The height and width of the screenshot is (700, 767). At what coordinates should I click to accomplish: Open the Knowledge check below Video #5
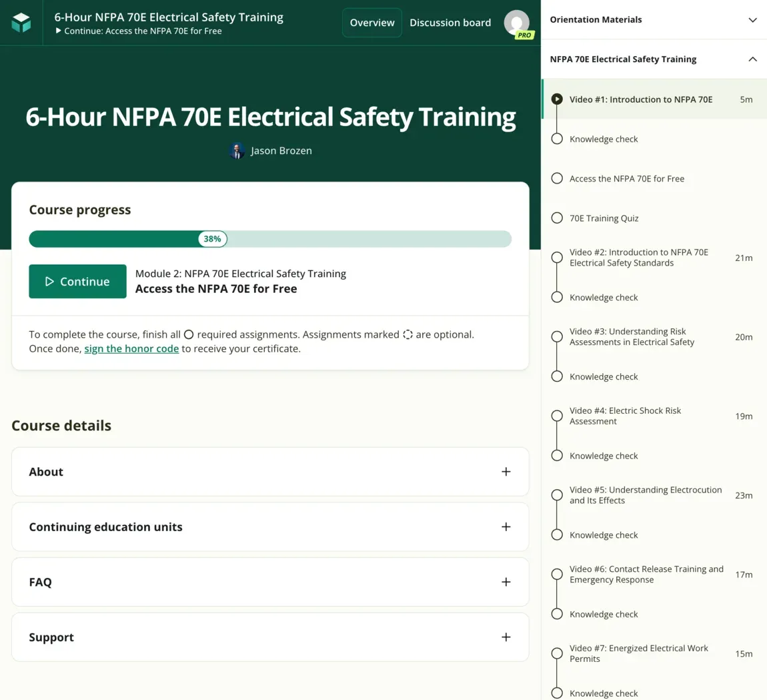pyautogui.click(x=654, y=535)
